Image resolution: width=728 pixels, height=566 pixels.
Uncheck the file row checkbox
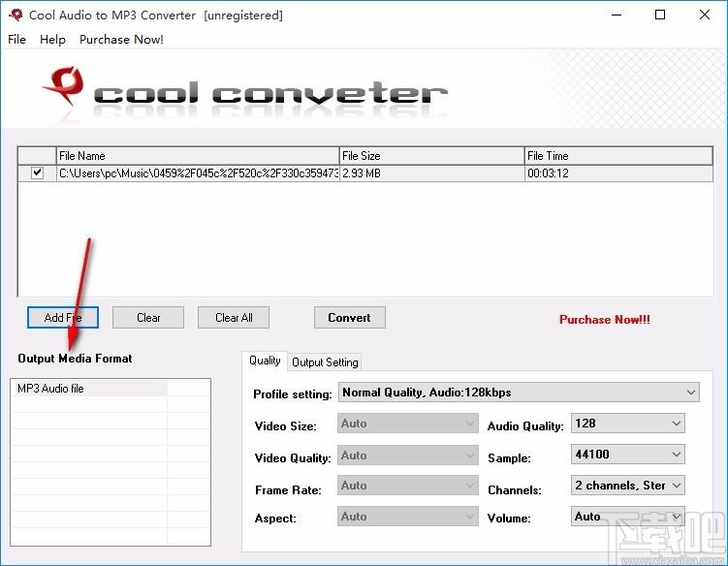tap(37, 173)
